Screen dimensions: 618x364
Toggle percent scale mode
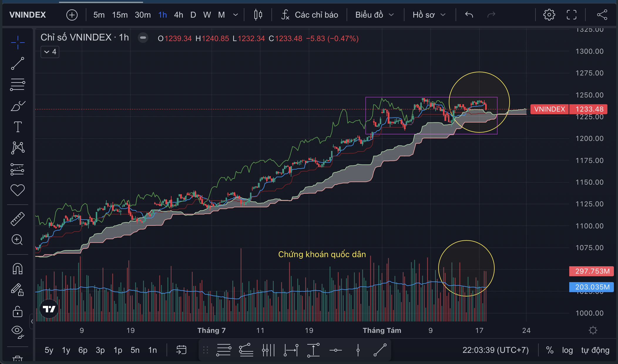[x=550, y=350]
